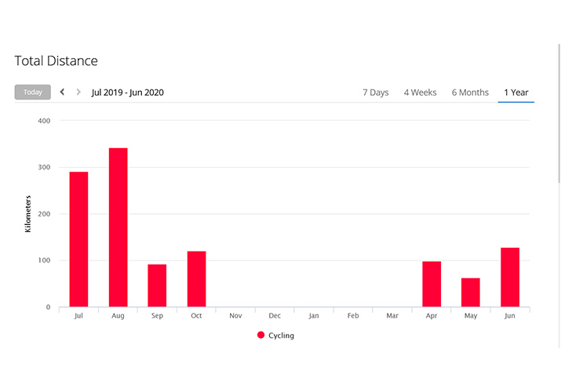Click the vertical scrollbar on the right edge

(558, 118)
